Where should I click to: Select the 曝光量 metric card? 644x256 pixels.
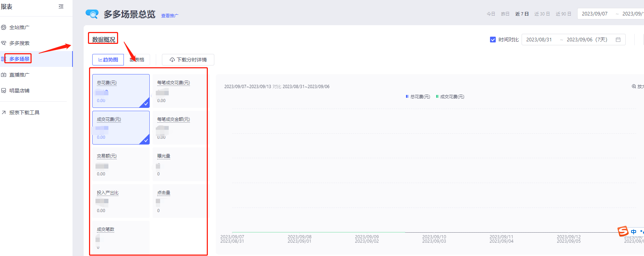coord(179,164)
